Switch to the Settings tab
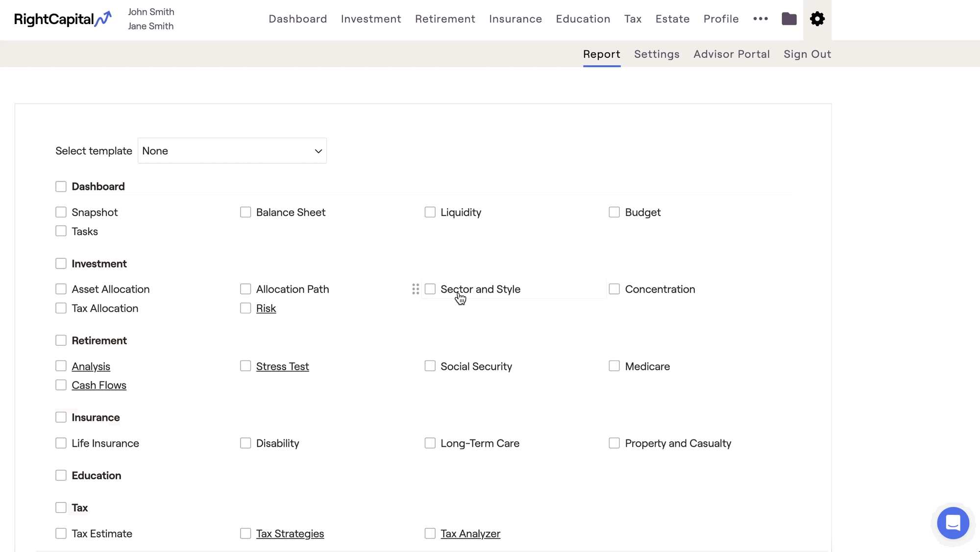Viewport: 980px width, 552px height. (x=657, y=54)
